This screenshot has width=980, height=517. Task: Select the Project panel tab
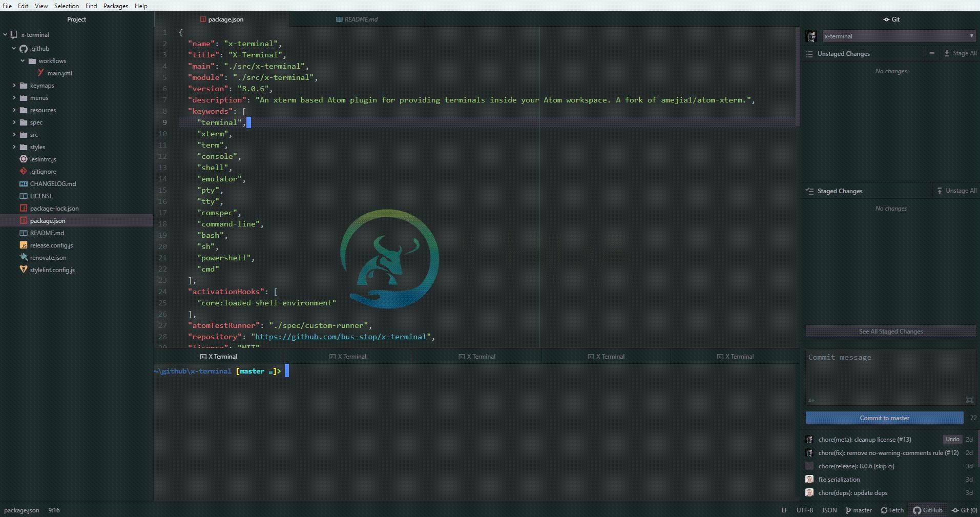point(77,19)
